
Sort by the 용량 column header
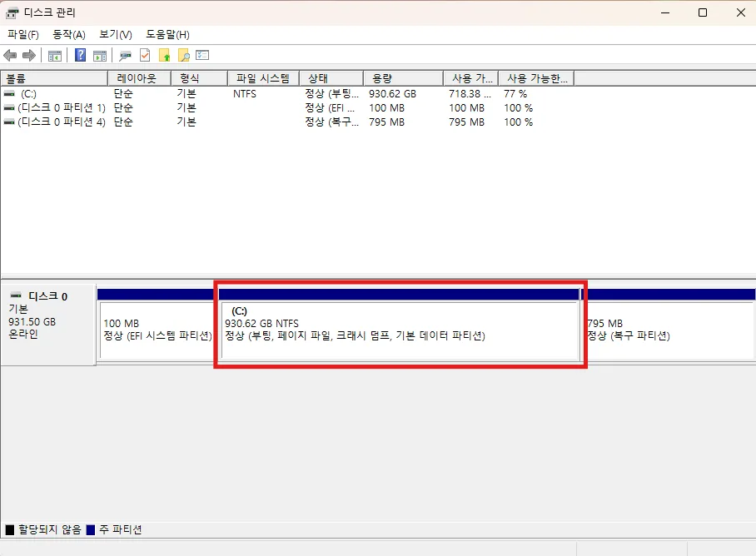[403, 78]
